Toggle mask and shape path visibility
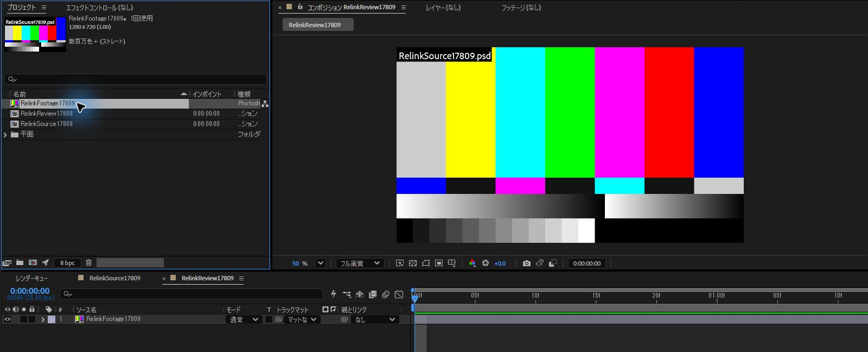The width and height of the screenshot is (868, 352). (426, 263)
